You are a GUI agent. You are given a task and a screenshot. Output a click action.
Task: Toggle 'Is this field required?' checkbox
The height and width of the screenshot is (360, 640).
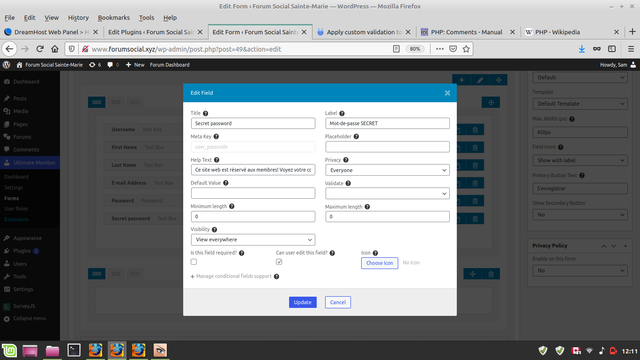pos(194,262)
